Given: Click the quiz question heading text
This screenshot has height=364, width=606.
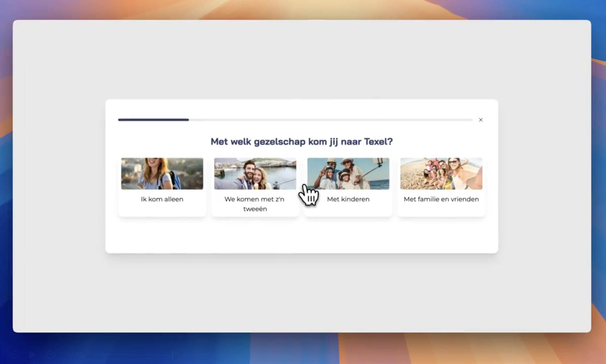Looking at the screenshot, I should coord(302,142).
